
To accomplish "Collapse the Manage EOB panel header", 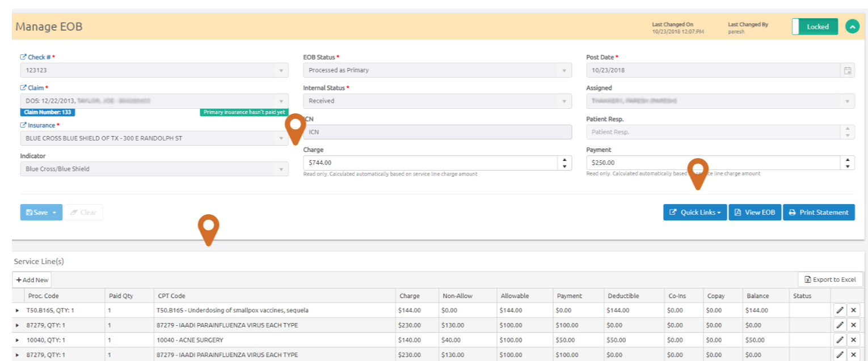I will click(853, 26).
